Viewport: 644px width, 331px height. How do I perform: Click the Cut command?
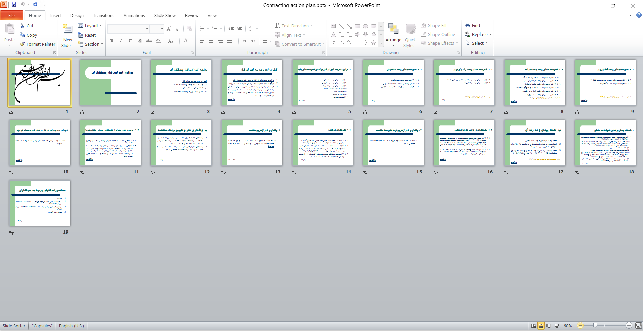(26, 26)
